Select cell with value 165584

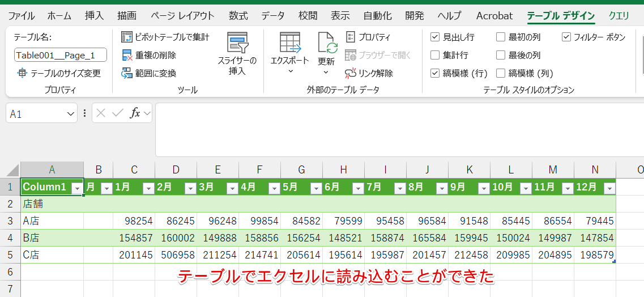428,238
